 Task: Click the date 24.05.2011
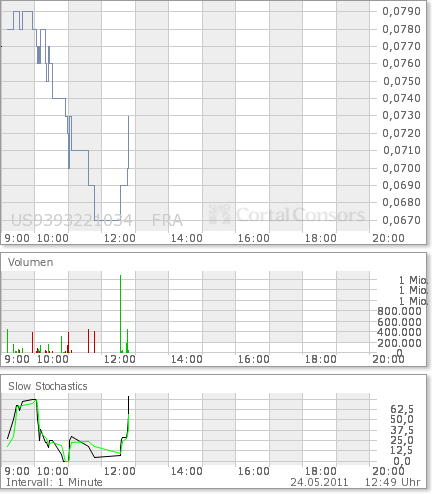click(319, 482)
